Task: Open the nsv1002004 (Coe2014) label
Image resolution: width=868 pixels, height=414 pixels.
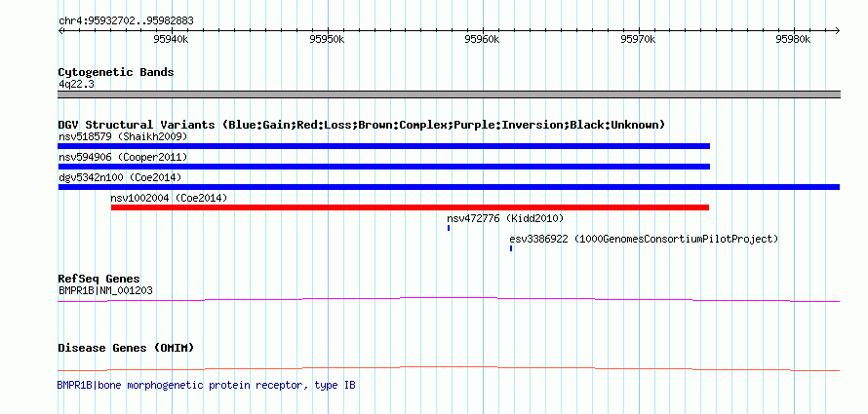Action: [x=169, y=198]
